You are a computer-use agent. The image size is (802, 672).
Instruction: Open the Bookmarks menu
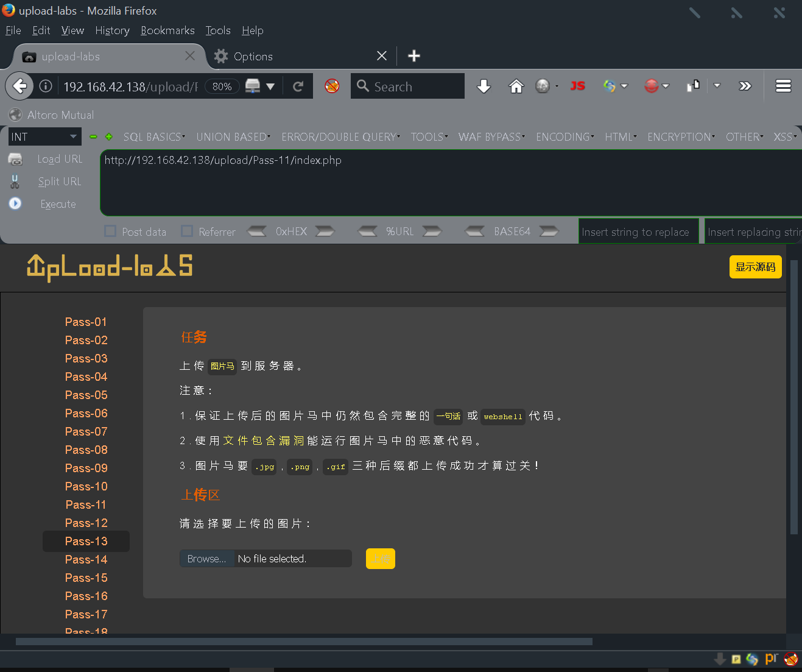(x=167, y=30)
